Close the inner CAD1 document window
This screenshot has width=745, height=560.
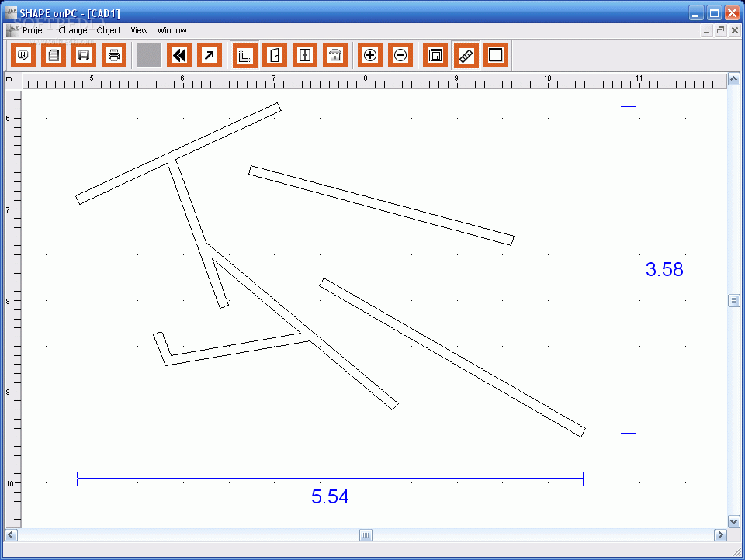tap(735, 30)
